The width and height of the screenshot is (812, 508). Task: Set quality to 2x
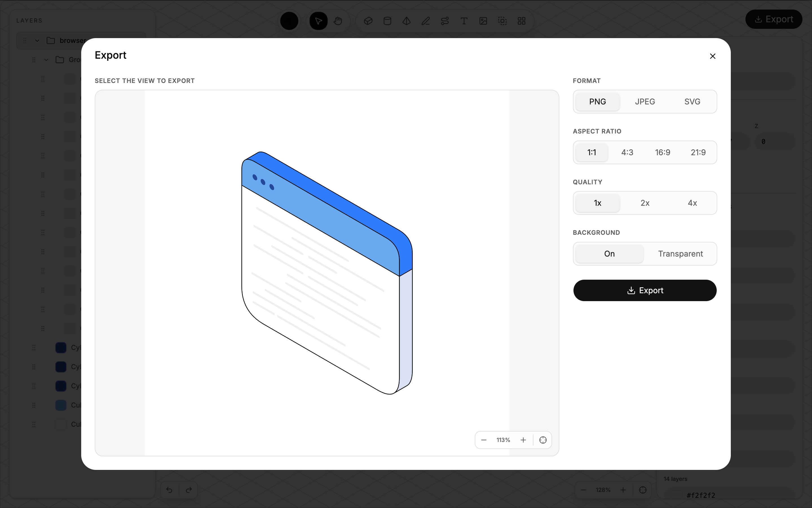pos(645,203)
